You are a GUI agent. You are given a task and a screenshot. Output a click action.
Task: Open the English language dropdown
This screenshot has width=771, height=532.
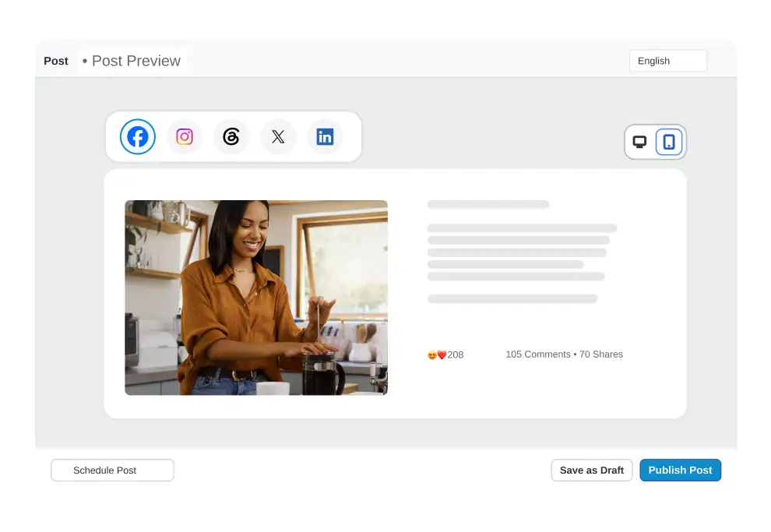pyautogui.click(x=667, y=61)
